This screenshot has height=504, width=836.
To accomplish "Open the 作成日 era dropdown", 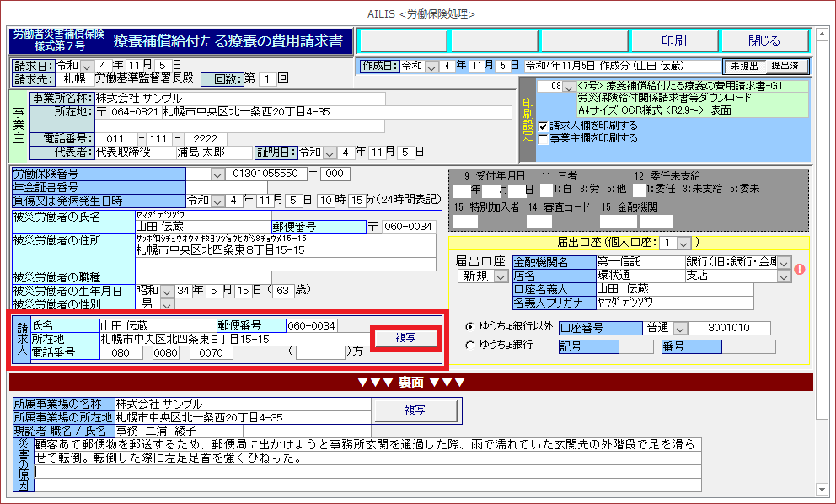I will pos(432,66).
